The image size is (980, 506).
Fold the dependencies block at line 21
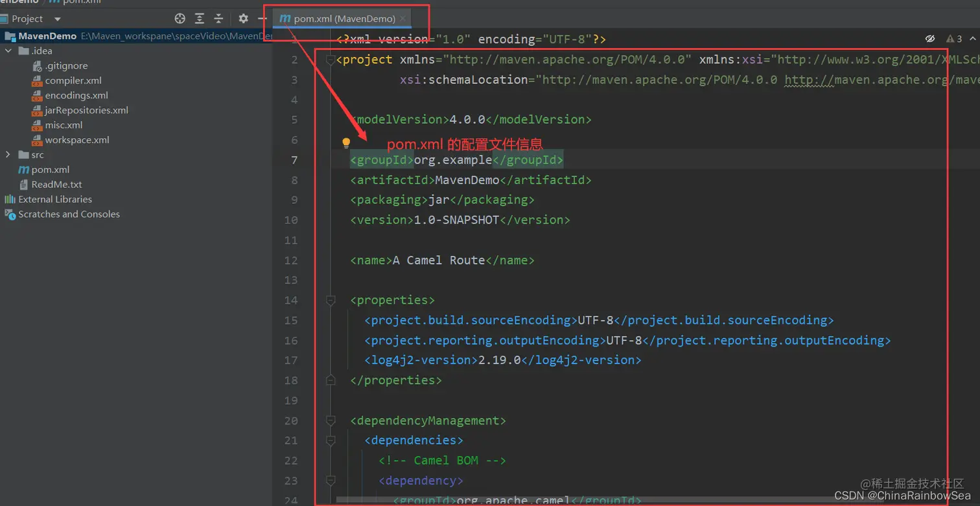[331, 441]
